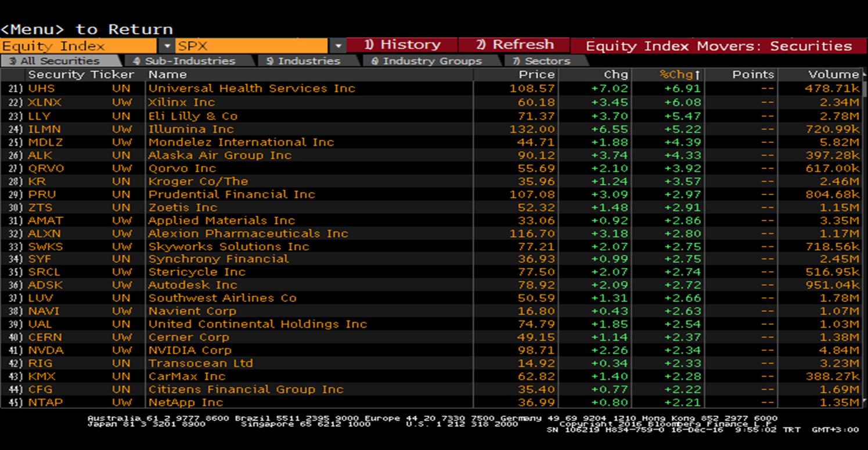The image size is (868, 450).
Task: Click NetApp Inc name
Action: [185, 402]
